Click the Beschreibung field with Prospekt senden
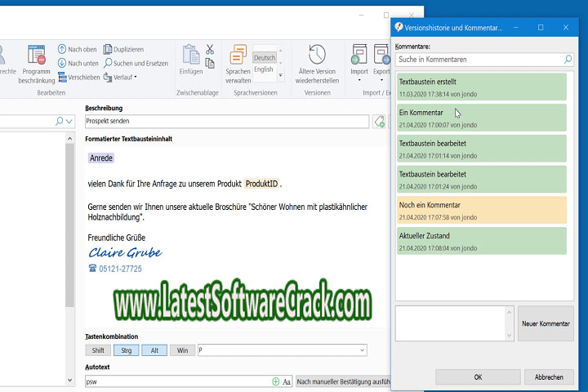Screen dimensions: 588x392 tap(227, 121)
